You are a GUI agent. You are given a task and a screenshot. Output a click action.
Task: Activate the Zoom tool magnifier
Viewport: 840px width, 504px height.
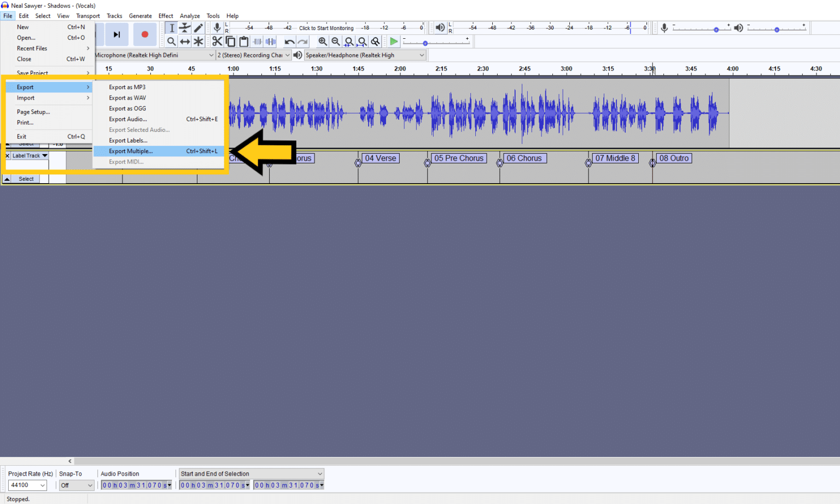171,41
